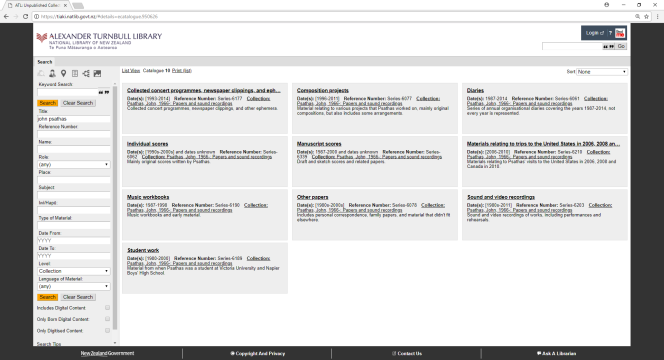Open the images gallery icon

pos(97,73)
